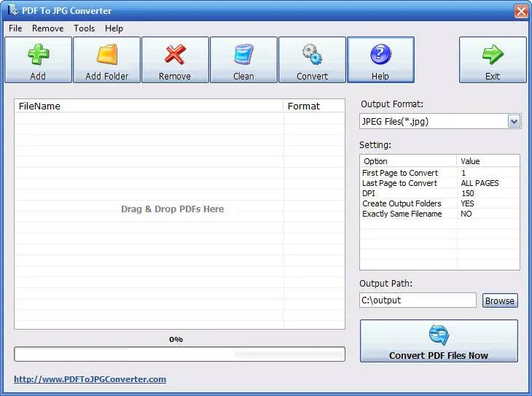Click the Format column header
Image resolution: width=532 pixels, height=396 pixels.
coord(314,106)
